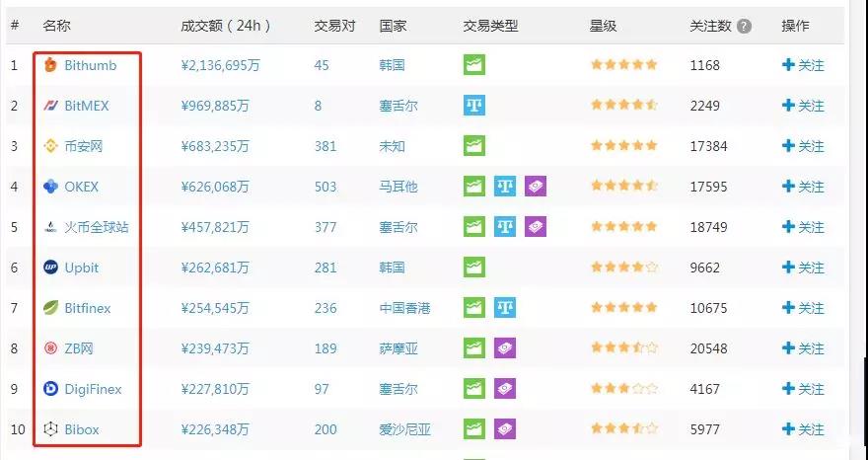The width and height of the screenshot is (868, 460).
Task: Click 火币全球站's green spot trading icon
Action: point(474,227)
